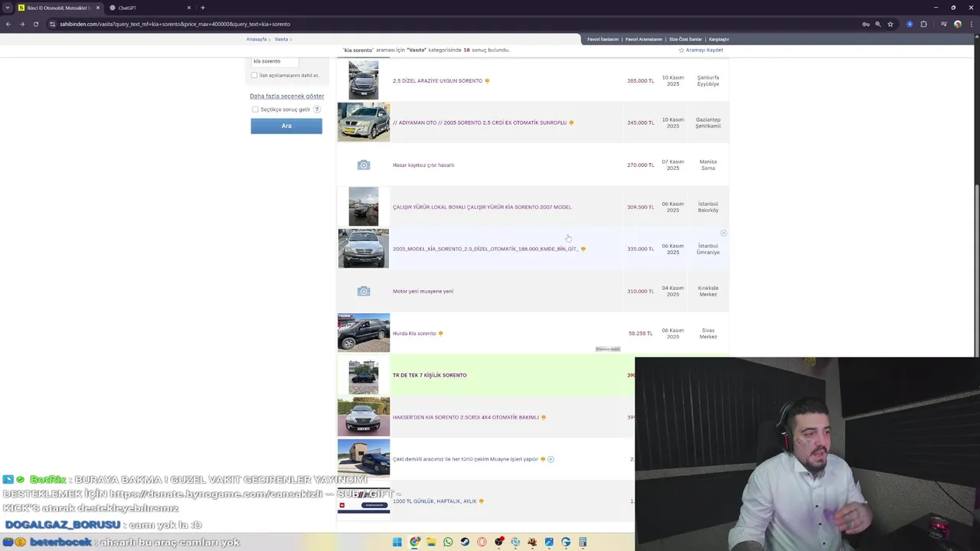Click the blue Ara search button
The height and width of the screenshot is (551, 980).
tap(286, 126)
